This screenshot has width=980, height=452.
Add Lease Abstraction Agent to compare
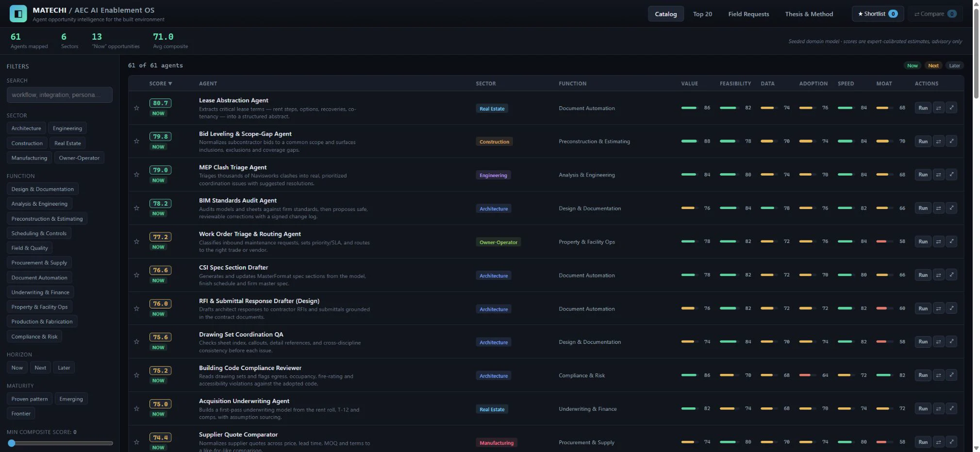click(938, 108)
